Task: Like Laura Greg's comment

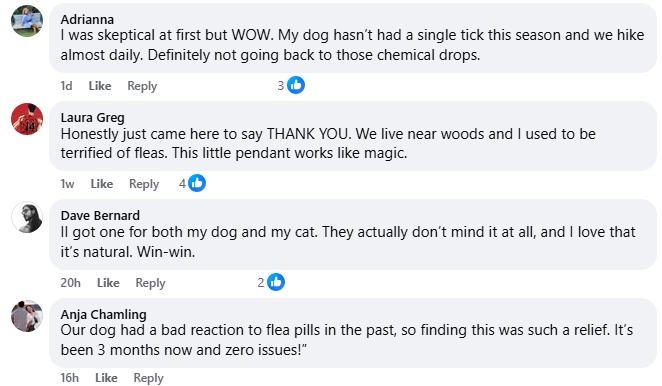Action: click(x=102, y=184)
